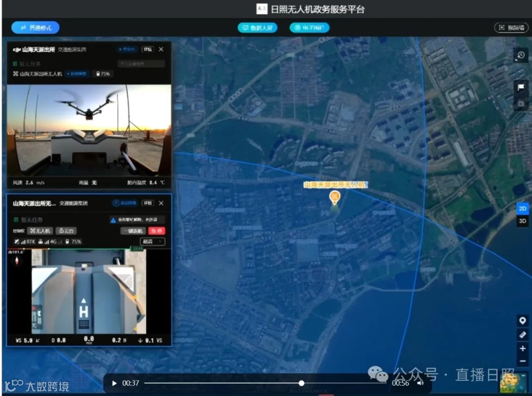532x396 pixels.
Task: Click the platform logo beside title
Action: point(262,9)
